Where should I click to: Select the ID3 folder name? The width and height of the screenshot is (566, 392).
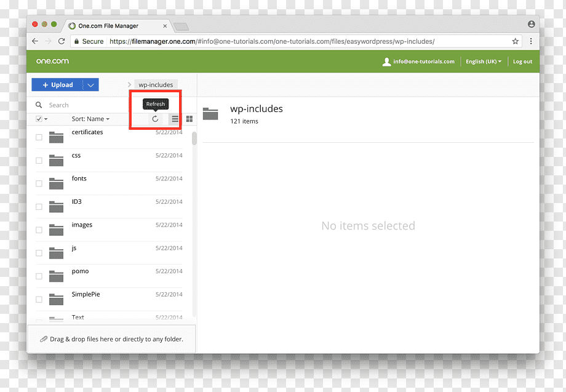[76, 201]
